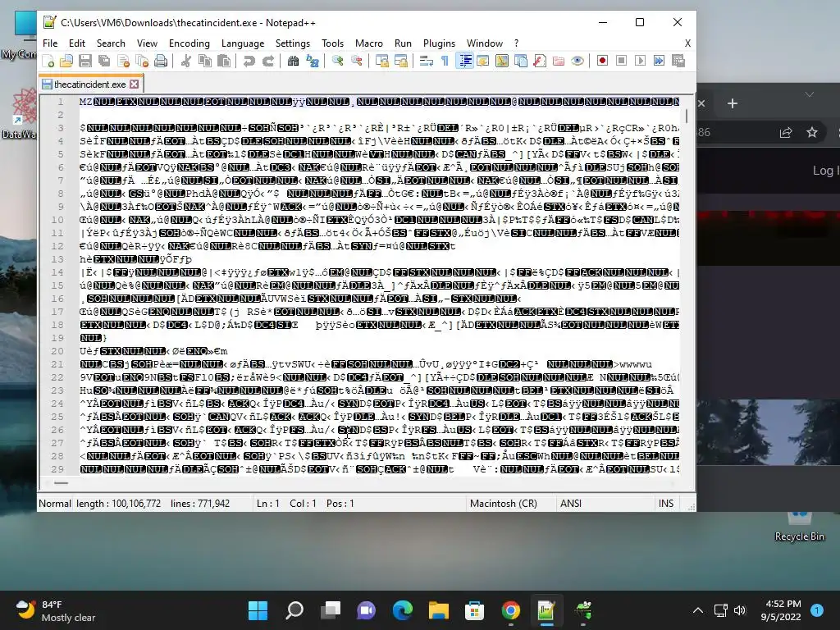
Task: Toggle synchronize vertical scrolling icon
Action: [x=382, y=61]
